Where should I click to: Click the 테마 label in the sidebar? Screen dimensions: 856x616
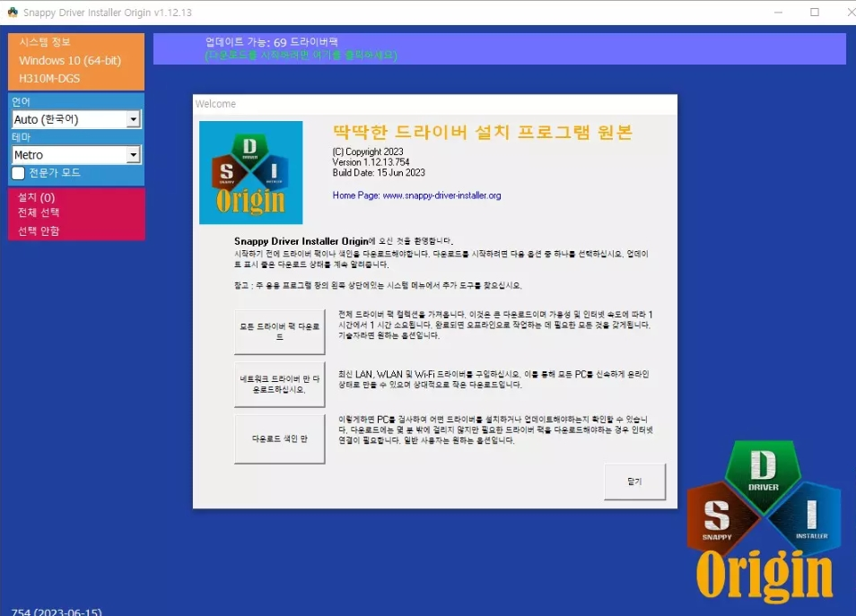[22, 137]
